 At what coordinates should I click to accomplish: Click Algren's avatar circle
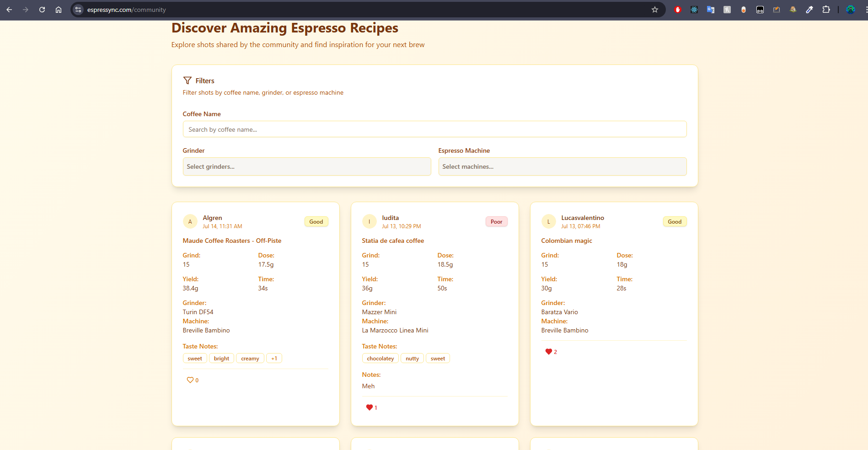190,222
